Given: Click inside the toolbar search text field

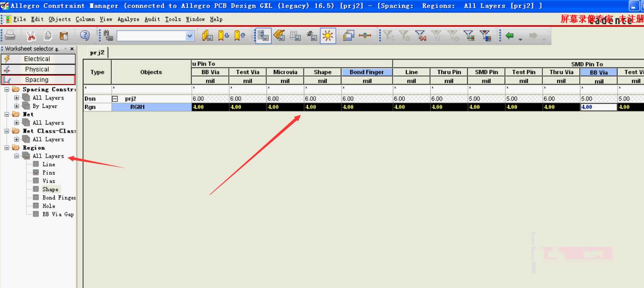Looking at the screenshot, I should coord(151,36).
